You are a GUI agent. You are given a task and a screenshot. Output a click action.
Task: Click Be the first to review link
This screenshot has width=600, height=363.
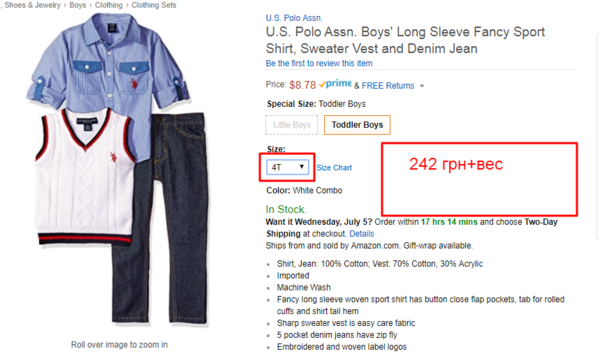point(319,63)
